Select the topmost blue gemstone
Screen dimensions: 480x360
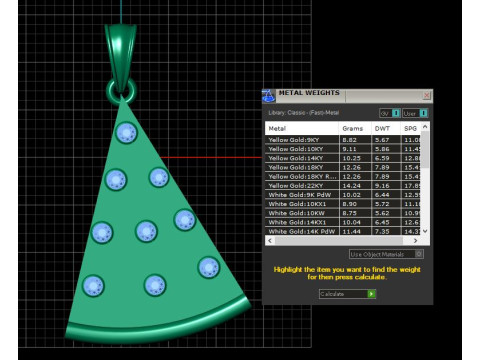point(126,133)
